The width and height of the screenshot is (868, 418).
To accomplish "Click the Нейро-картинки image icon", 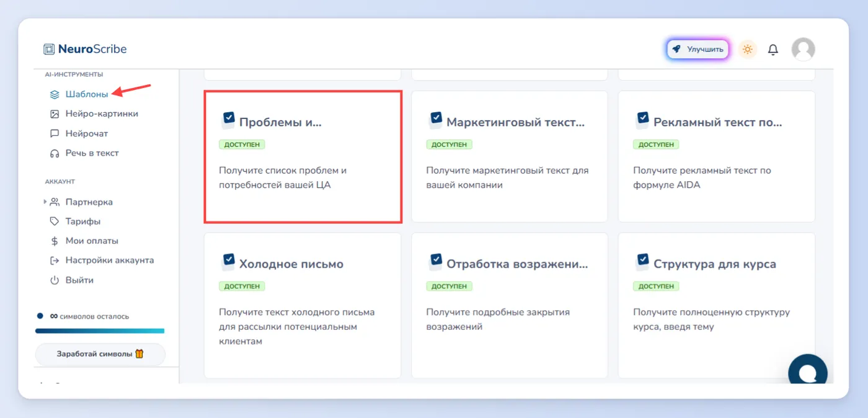I will [55, 113].
